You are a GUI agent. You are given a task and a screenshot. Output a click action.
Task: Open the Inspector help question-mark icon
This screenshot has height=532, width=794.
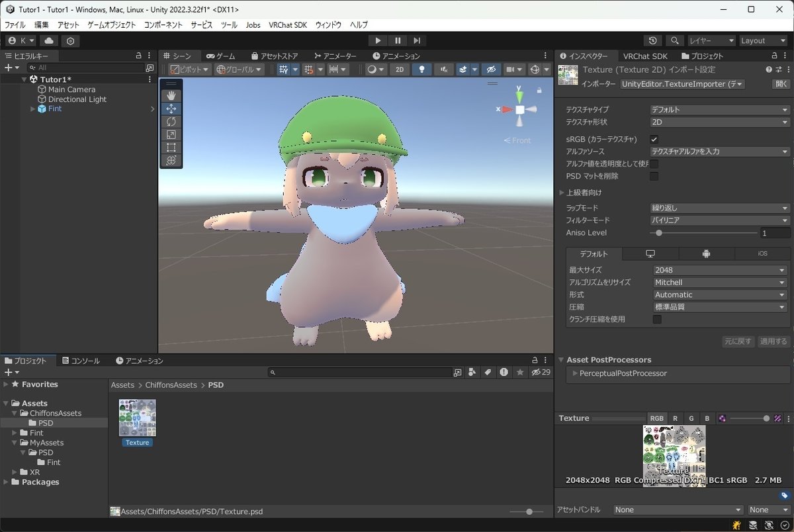coord(769,69)
